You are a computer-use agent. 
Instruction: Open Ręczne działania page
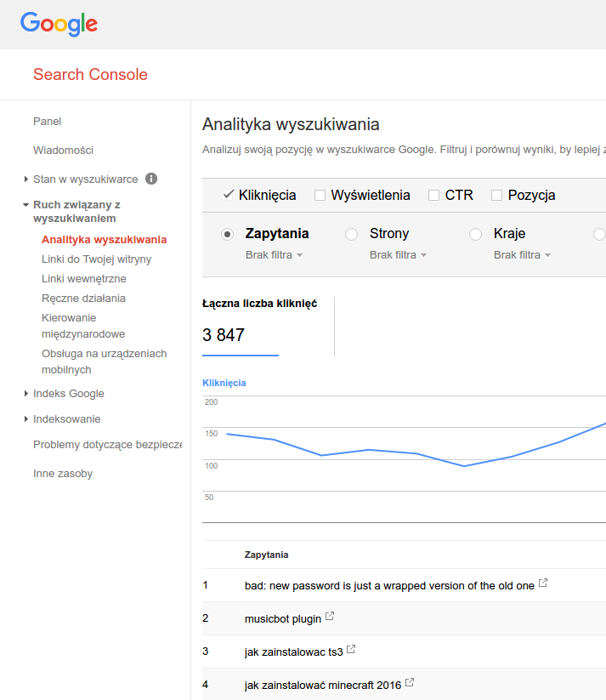coord(83,298)
